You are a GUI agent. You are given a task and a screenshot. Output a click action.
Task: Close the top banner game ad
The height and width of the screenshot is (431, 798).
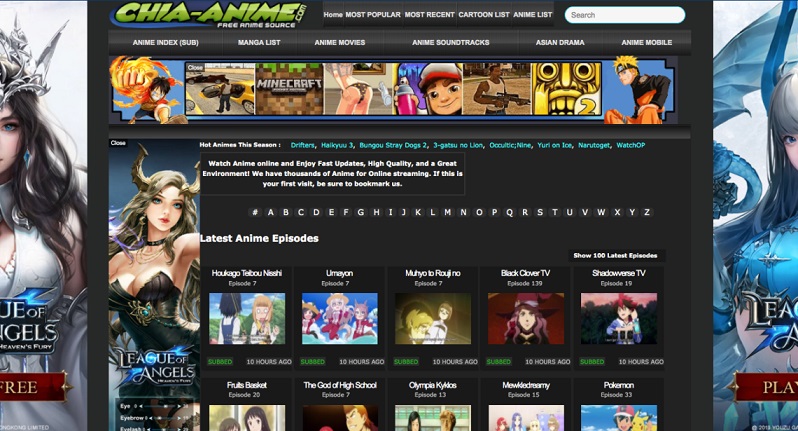195,67
